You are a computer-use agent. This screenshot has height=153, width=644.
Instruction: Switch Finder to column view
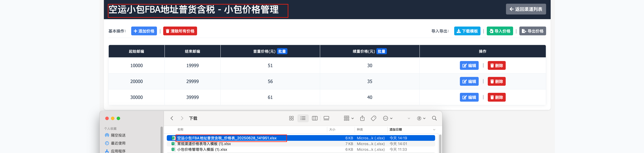point(315,118)
